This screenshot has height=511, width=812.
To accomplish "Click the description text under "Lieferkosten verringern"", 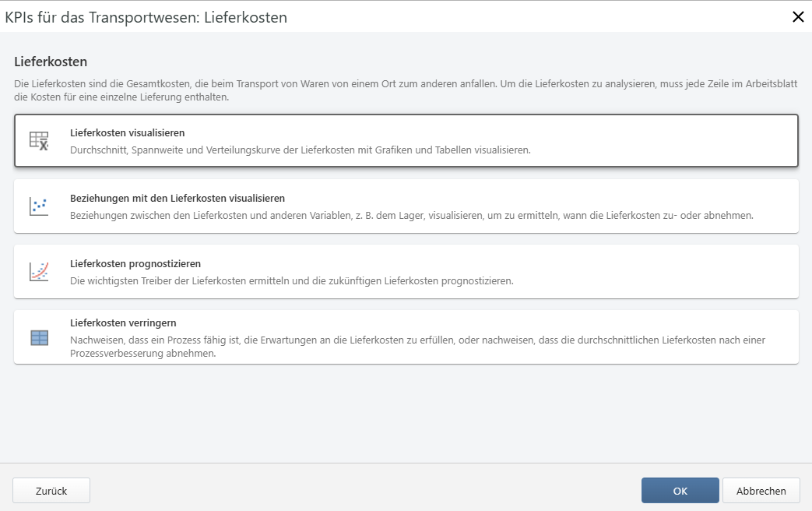I will point(389,345).
